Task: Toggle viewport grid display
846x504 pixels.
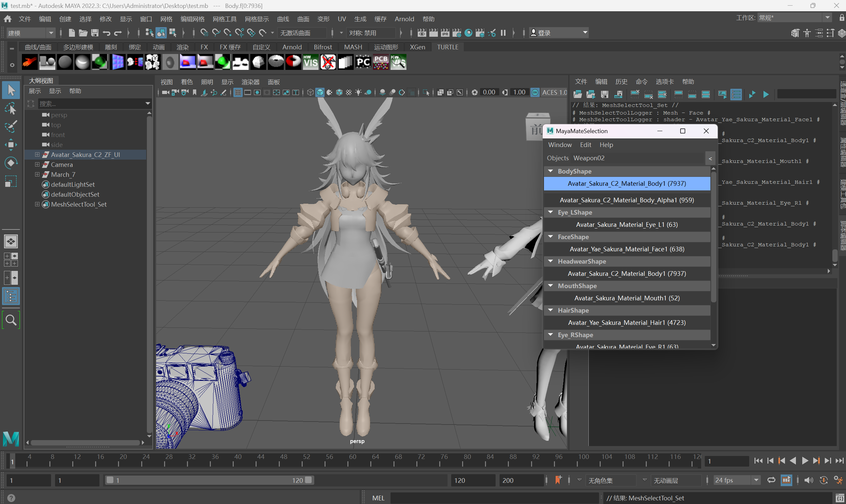Action: pyautogui.click(x=238, y=92)
